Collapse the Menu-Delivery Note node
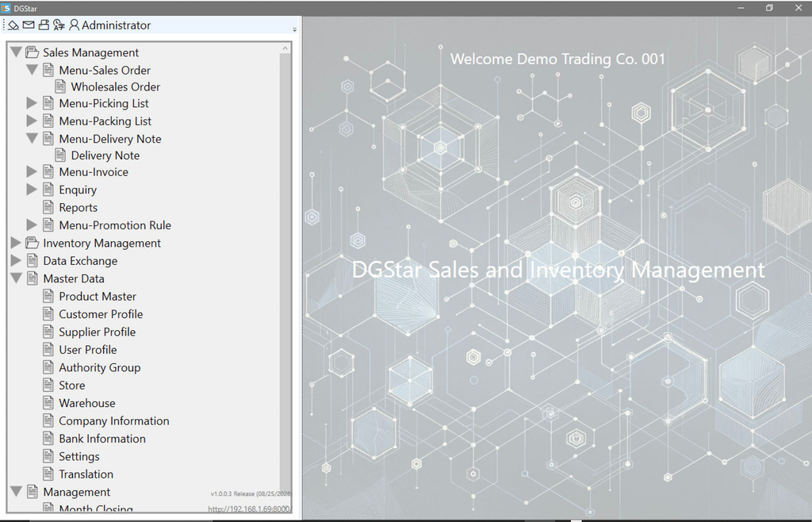Screen dimensions: 812x522 [x=32, y=138]
